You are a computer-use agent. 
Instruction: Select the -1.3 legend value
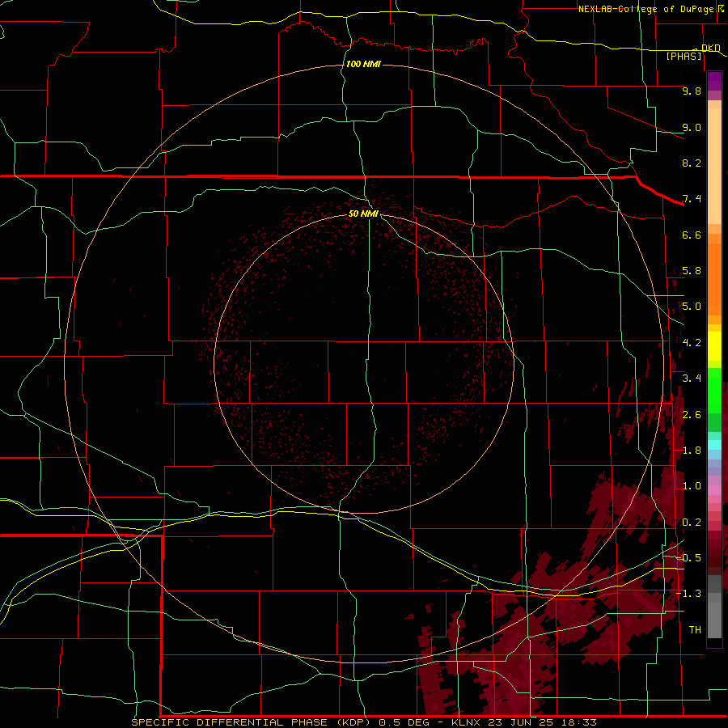point(688,594)
